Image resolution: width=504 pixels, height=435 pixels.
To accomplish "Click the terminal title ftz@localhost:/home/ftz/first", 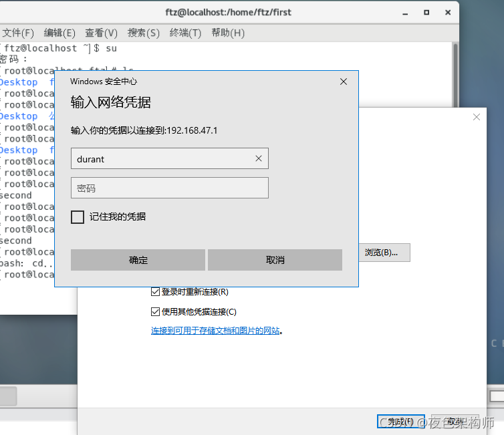I will pyautogui.click(x=228, y=13).
